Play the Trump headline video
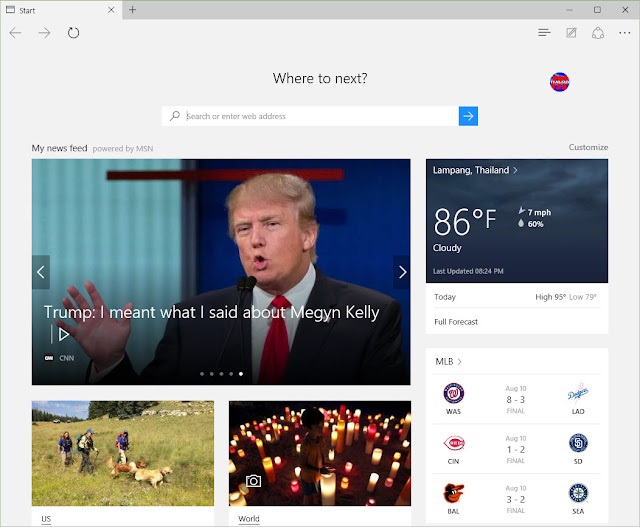The width and height of the screenshot is (640, 527). (x=63, y=335)
